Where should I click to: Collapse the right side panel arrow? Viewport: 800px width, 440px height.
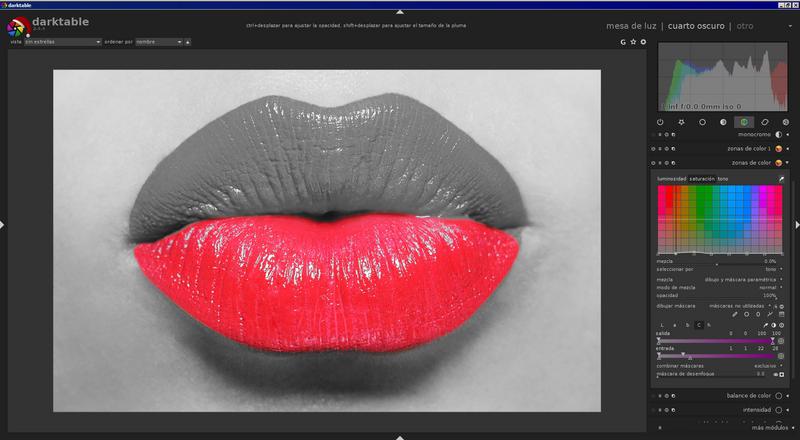click(797, 225)
